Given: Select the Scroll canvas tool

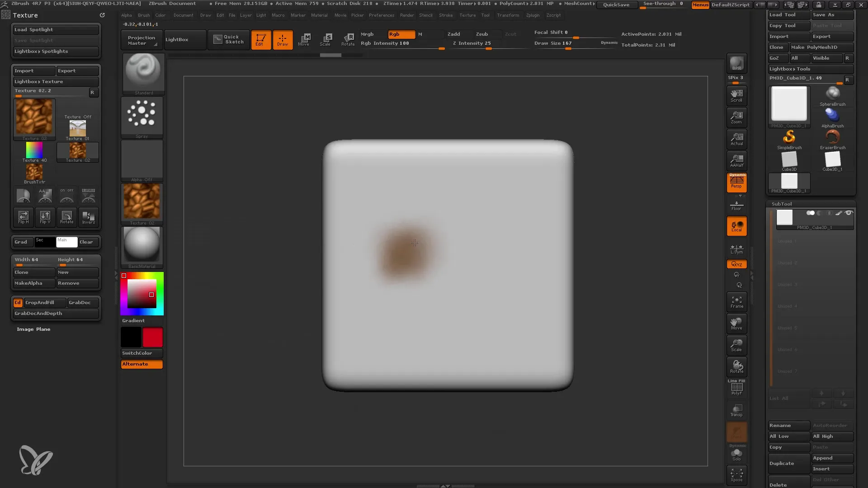Looking at the screenshot, I should pos(736,95).
